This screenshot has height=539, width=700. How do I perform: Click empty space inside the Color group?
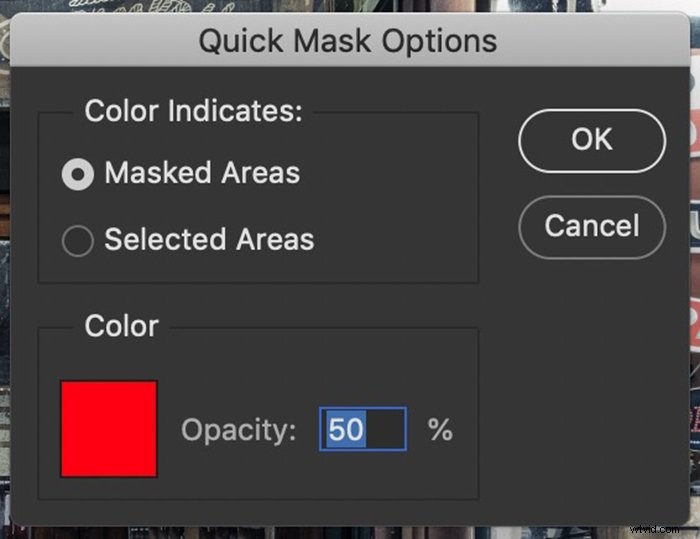coord(312,366)
